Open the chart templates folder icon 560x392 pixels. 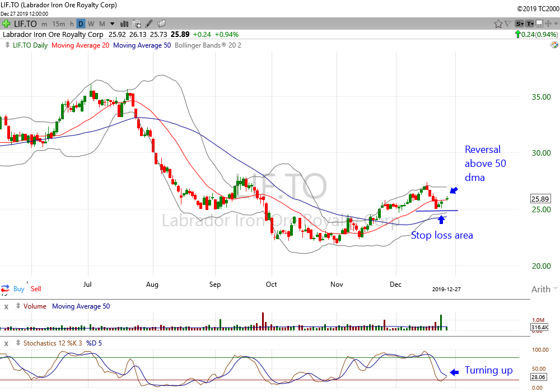point(161,24)
